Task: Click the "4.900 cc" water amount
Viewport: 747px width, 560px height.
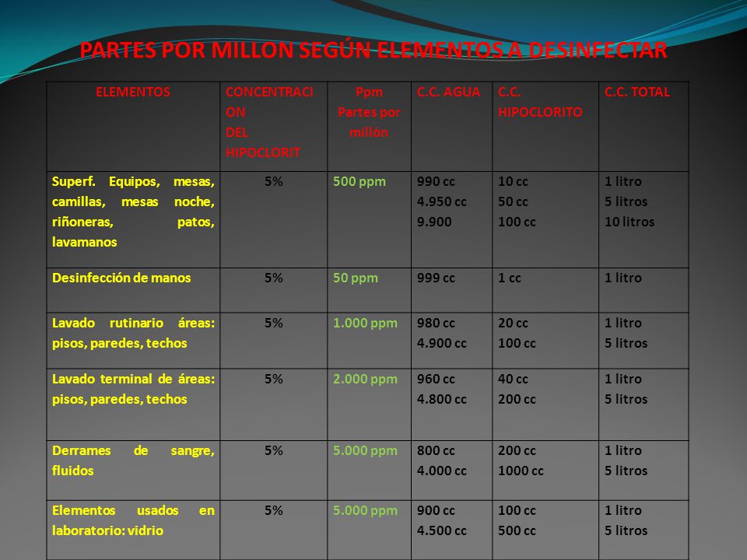Action: (x=442, y=343)
